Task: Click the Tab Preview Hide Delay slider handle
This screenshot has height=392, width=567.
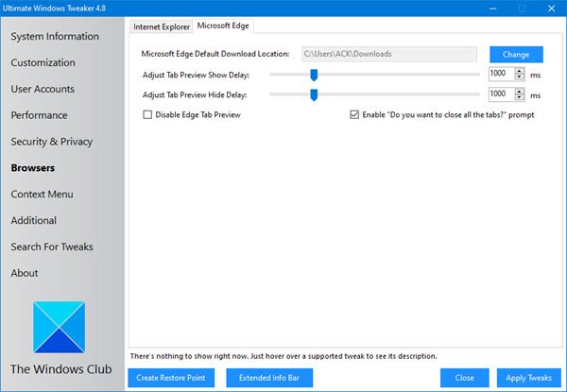Action: tap(314, 95)
